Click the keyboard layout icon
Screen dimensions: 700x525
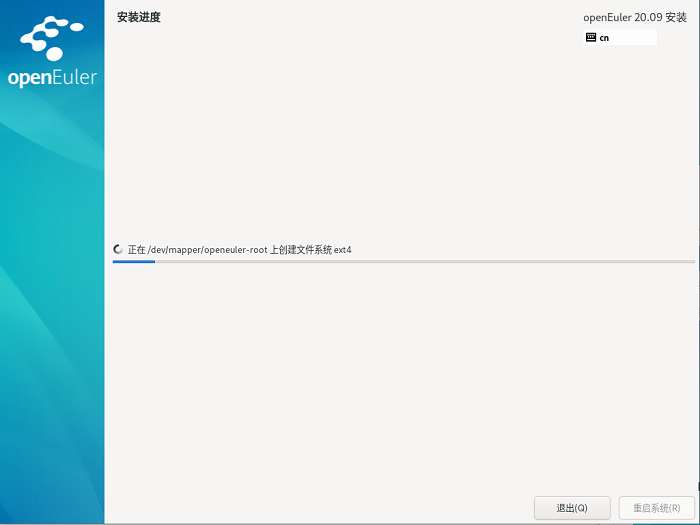point(591,37)
